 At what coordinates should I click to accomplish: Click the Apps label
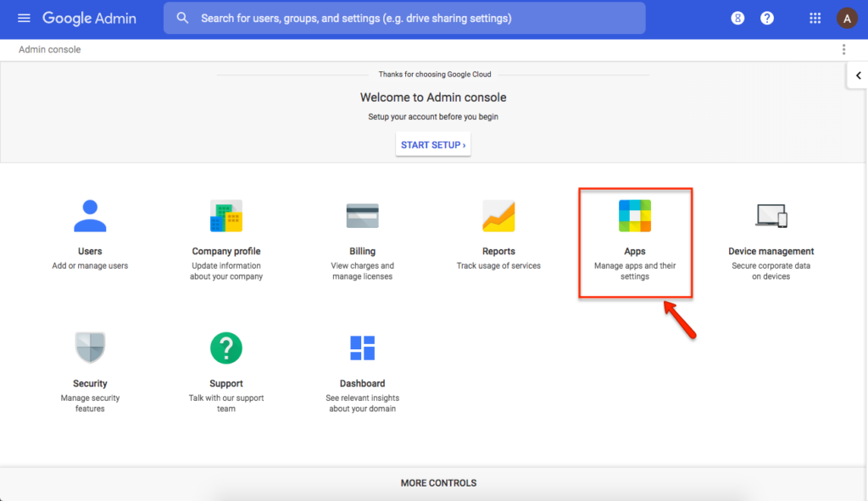coord(634,251)
